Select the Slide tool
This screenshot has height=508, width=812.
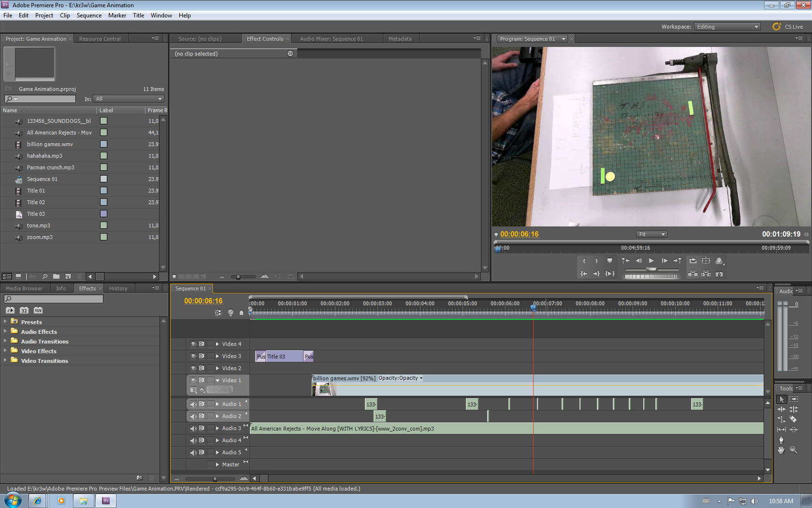pos(794,430)
